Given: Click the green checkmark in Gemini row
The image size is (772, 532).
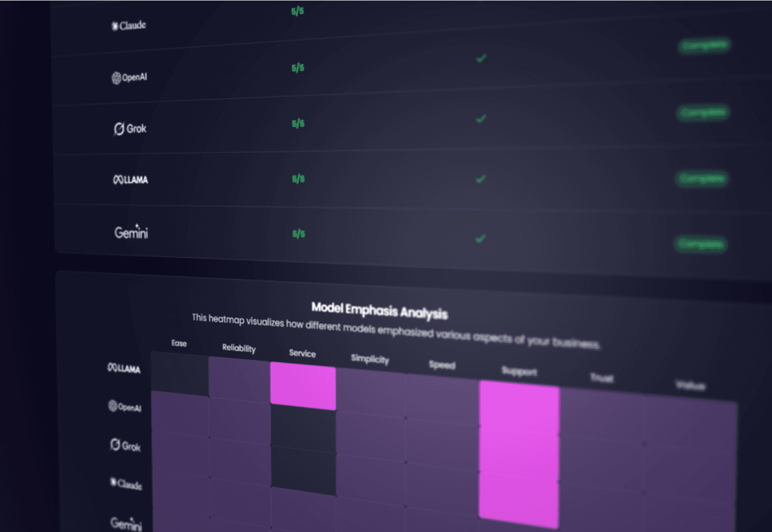Looking at the screenshot, I should pos(480,238).
